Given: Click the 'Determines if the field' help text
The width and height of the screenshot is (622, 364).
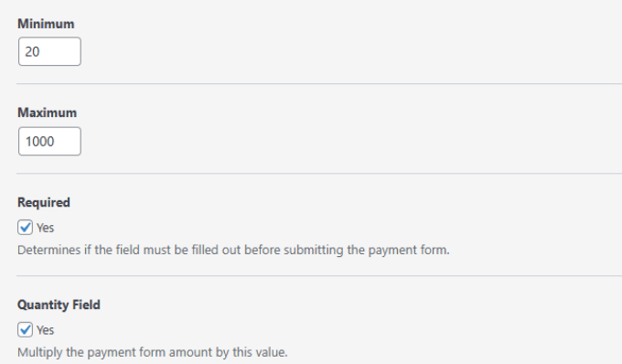Looking at the screenshot, I should (x=233, y=251).
